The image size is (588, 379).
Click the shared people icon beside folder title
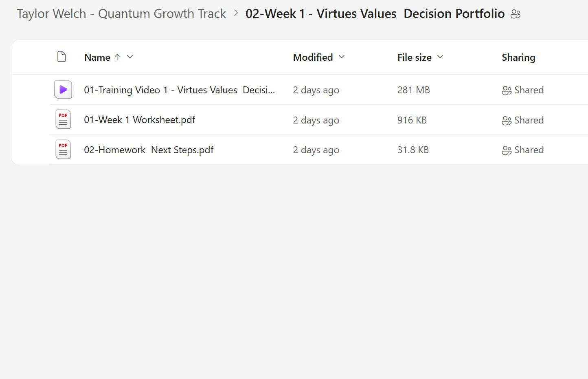[516, 14]
